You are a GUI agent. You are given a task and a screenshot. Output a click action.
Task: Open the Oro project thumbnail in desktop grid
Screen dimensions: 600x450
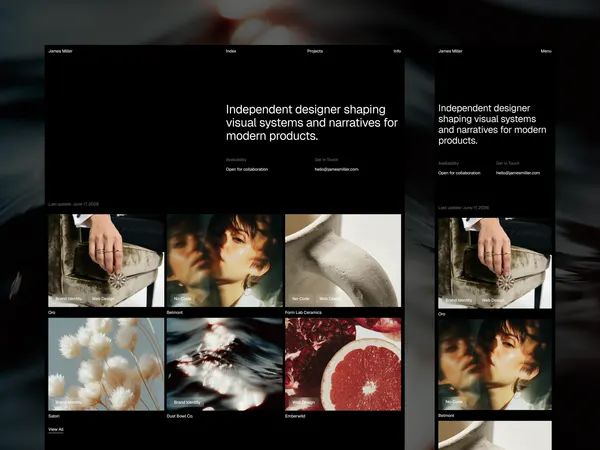click(x=106, y=261)
